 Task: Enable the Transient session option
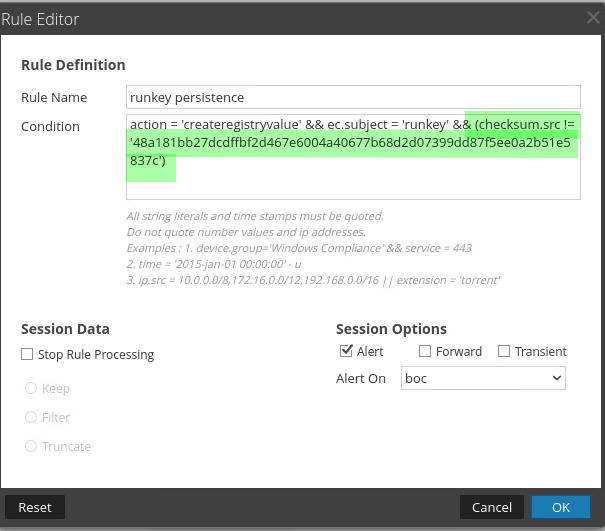tap(504, 351)
